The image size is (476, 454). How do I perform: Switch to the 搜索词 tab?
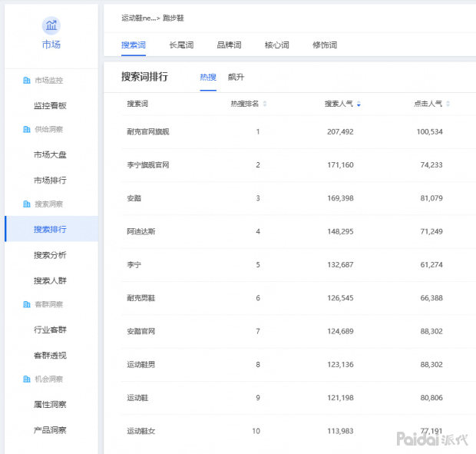point(134,45)
